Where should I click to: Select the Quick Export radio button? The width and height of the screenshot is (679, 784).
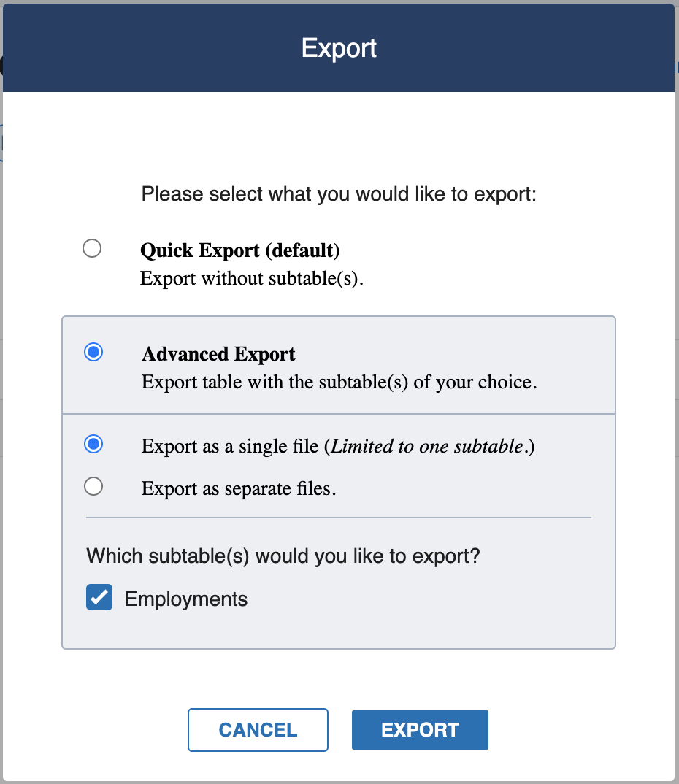(92, 248)
